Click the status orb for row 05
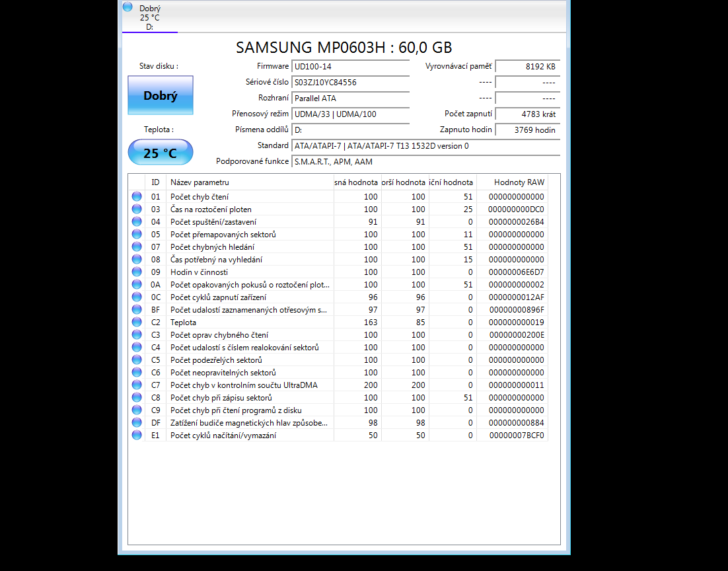728x571 pixels. click(x=137, y=234)
